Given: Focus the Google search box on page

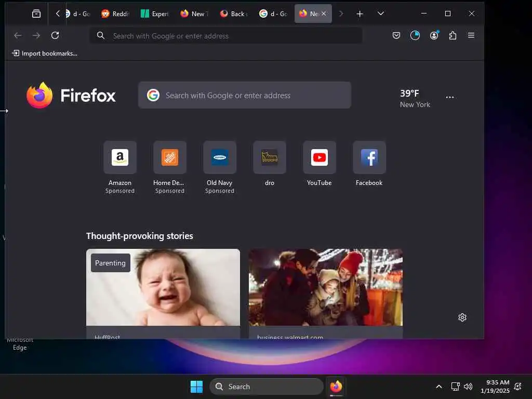Looking at the screenshot, I should pos(245,96).
